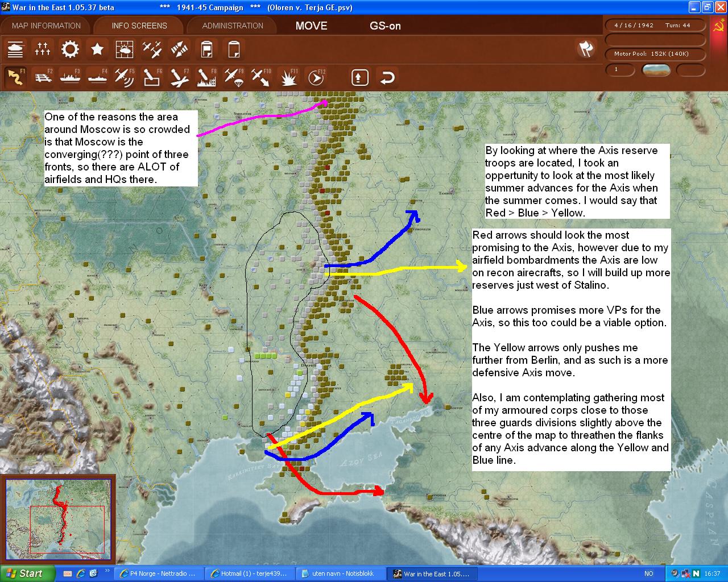Switch to the MAP INFORMATION tab
The image size is (728, 582).
46,26
